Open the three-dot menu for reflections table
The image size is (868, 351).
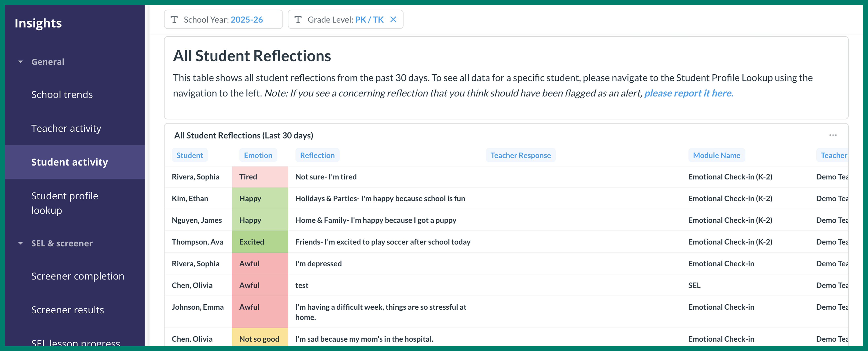click(x=833, y=135)
